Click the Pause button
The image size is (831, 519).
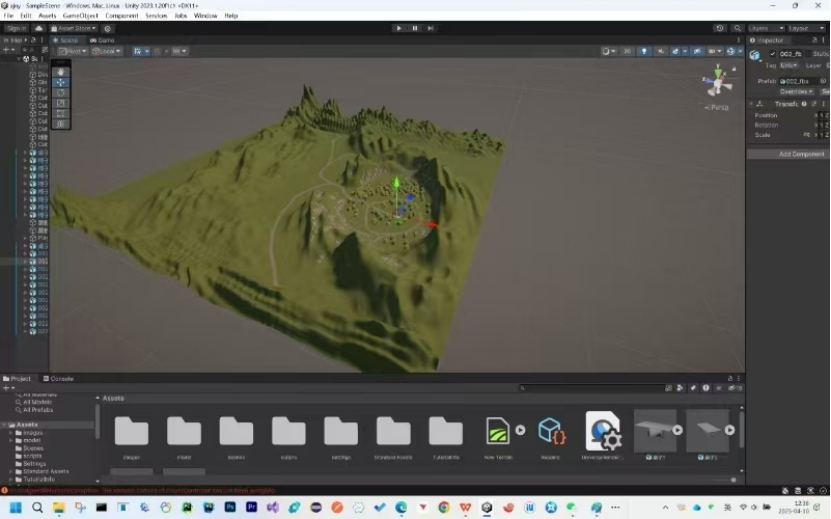point(415,28)
